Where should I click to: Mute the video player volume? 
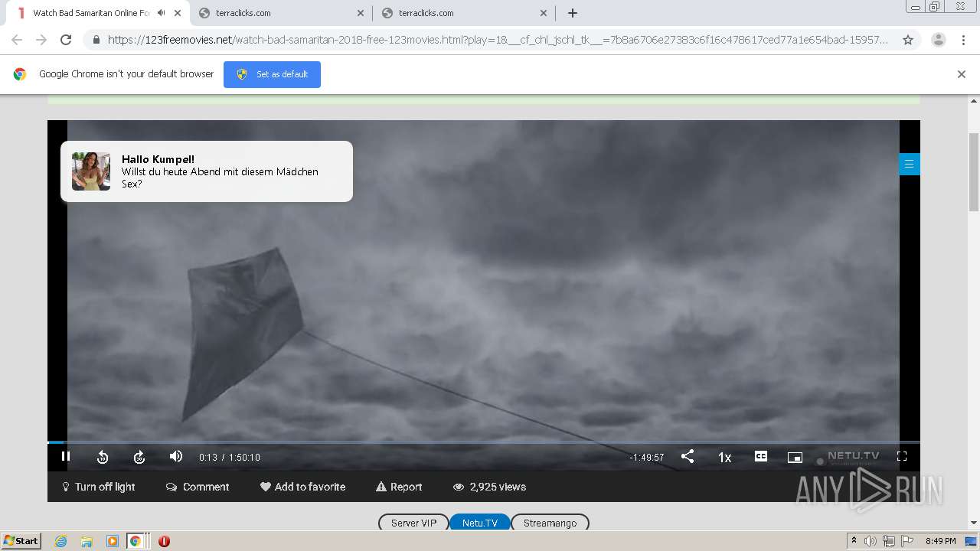coord(176,456)
